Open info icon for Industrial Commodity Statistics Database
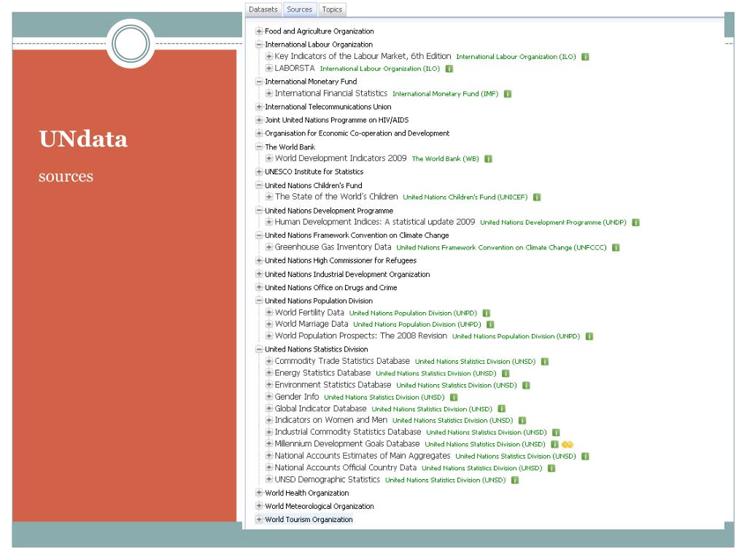 coord(555,432)
